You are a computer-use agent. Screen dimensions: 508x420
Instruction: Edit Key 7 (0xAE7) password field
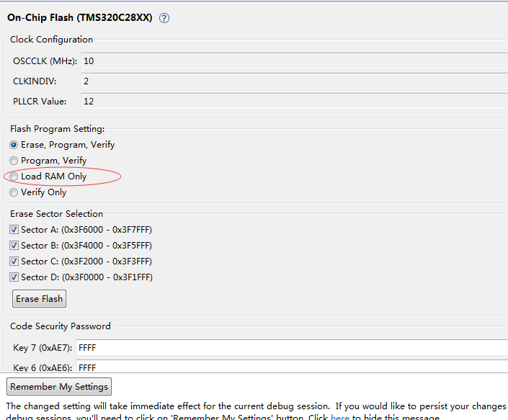[x=292, y=348]
